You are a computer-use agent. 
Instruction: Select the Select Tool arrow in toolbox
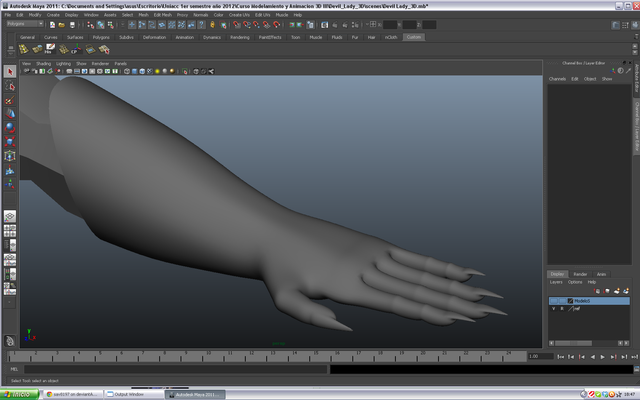pyautogui.click(x=10, y=72)
